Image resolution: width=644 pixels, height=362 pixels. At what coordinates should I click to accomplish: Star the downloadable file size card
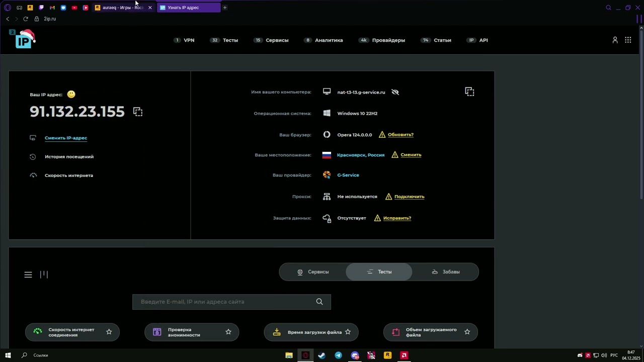click(467, 332)
